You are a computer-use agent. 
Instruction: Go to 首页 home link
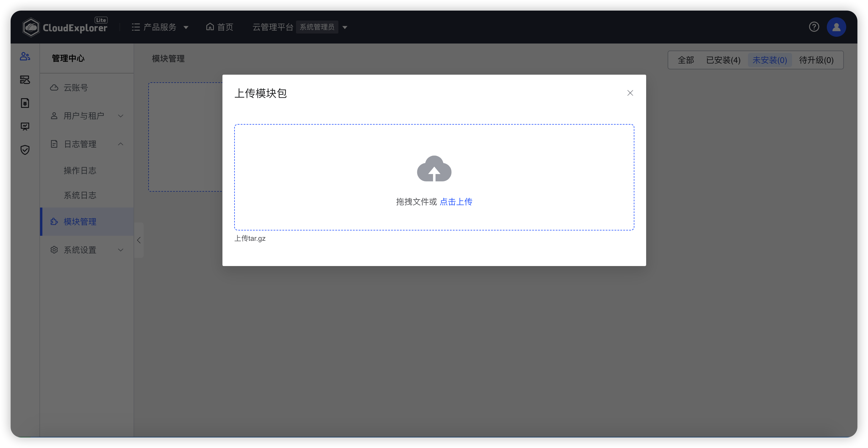tap(220, 27)
